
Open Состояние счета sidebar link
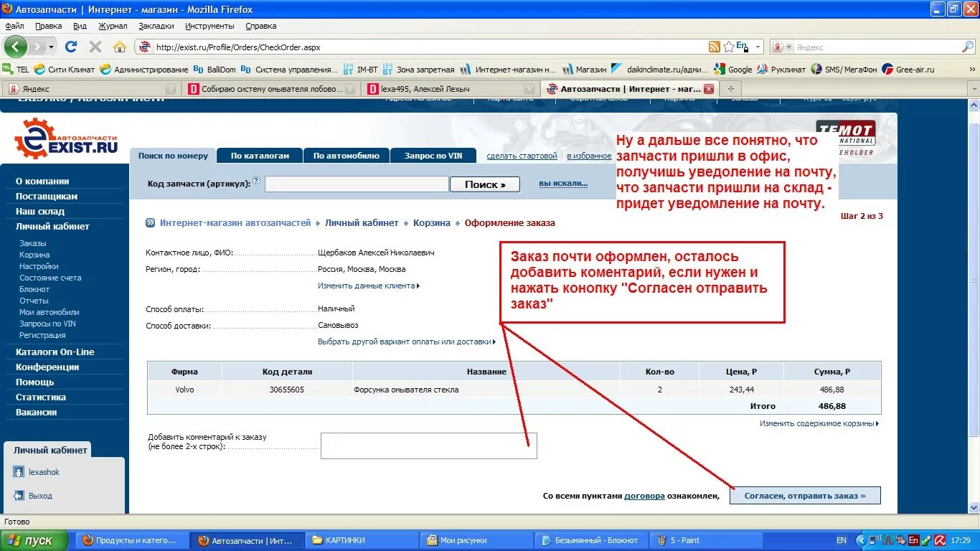point(50,278)
